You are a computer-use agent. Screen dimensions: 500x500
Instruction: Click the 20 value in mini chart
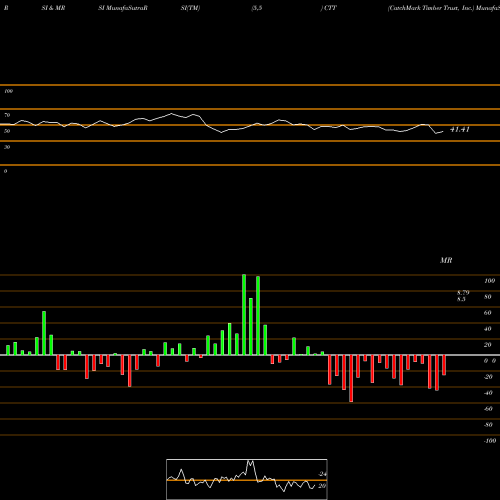[x=322, y=486]
